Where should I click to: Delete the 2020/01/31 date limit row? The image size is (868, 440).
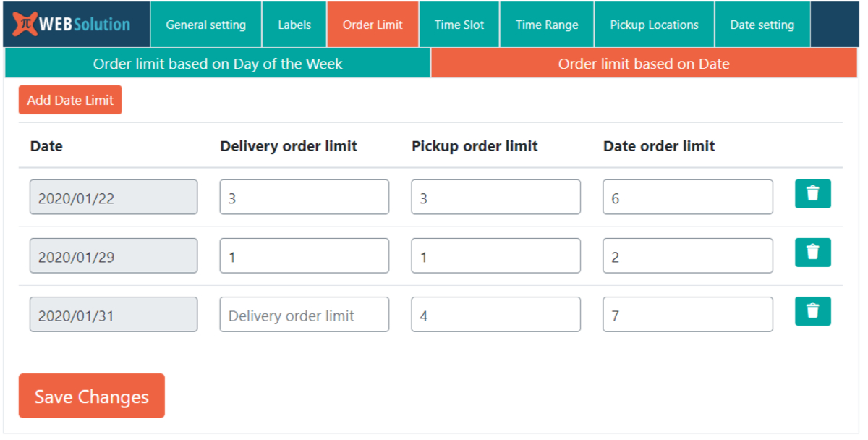click(813, 311)
